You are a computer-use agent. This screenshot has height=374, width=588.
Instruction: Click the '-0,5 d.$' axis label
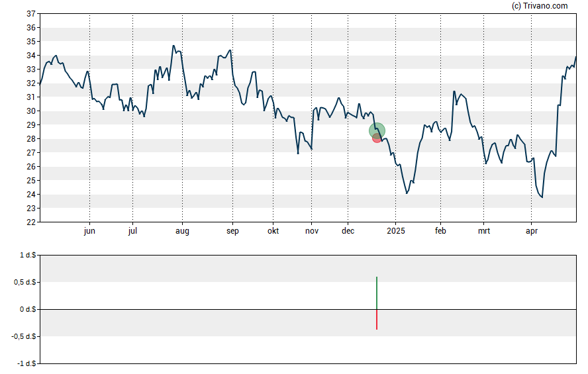coord(24,336)
